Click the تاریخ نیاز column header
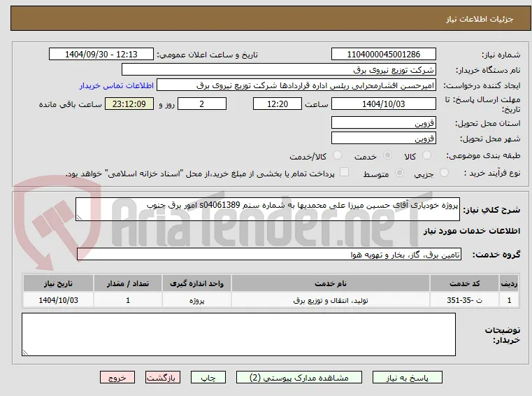This screenshot has height=396, width=532. pos(58,283)
